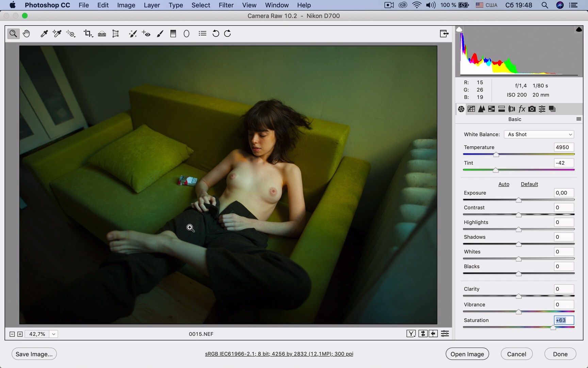Open the Filter menu
This screenshot has height=368, width=588.
(226, 5)
